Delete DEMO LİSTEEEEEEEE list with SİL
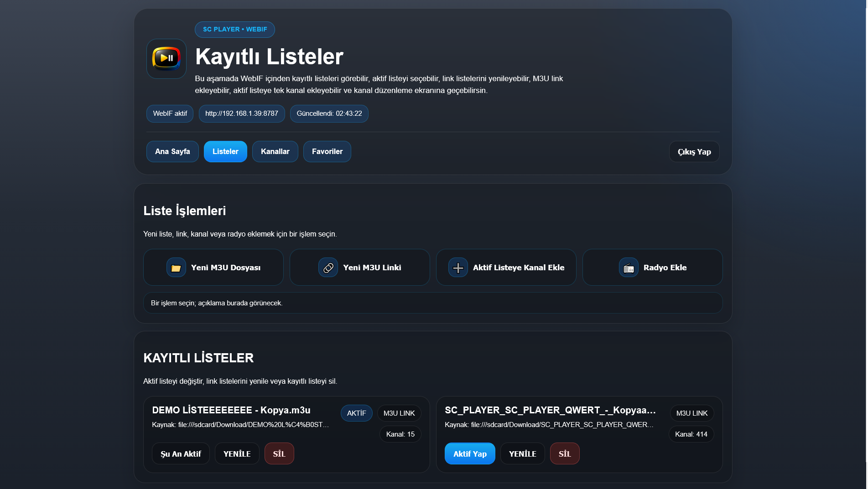 (x=279, y=454)
